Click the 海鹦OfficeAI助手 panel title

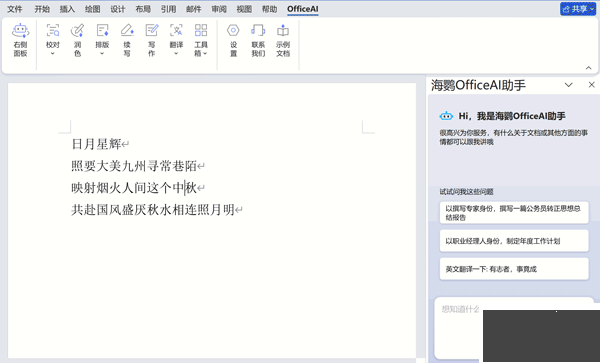click(x=478, y=85)
